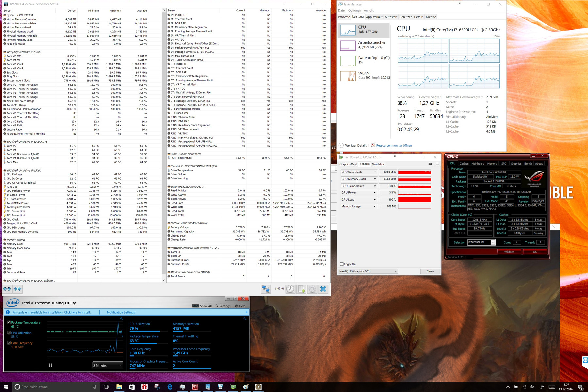The height and width of the screenshot is (392, 588).
Task: Click the Cortana search box Frag mich etwas
Action: point(56,387)
